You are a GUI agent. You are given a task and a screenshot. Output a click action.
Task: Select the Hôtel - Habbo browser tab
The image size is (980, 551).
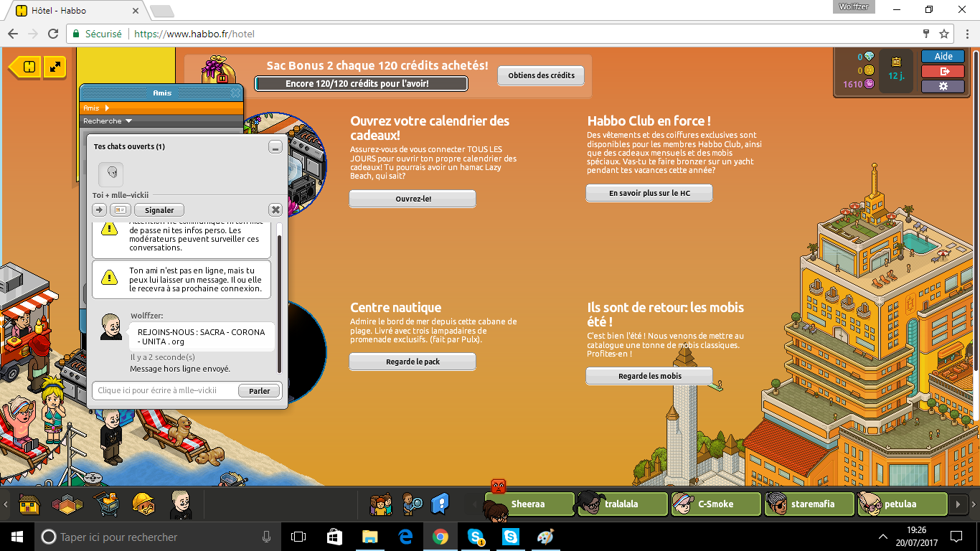coord(77,11)
